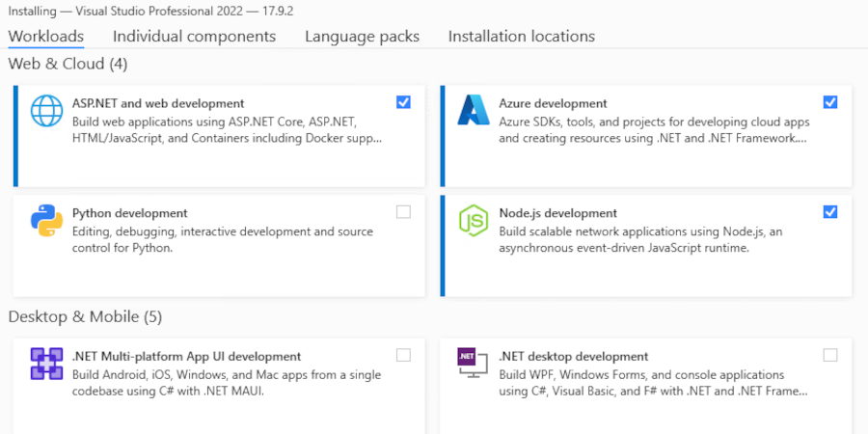The width and height of the screenshot is (868, 434).
Task: Click the Python development snake icon
Action: tap(46, 221)
